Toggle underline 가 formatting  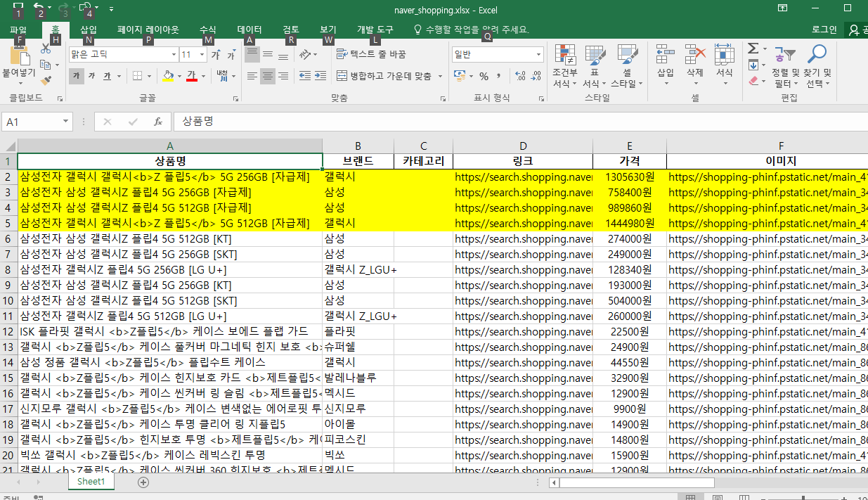[107, 76]
